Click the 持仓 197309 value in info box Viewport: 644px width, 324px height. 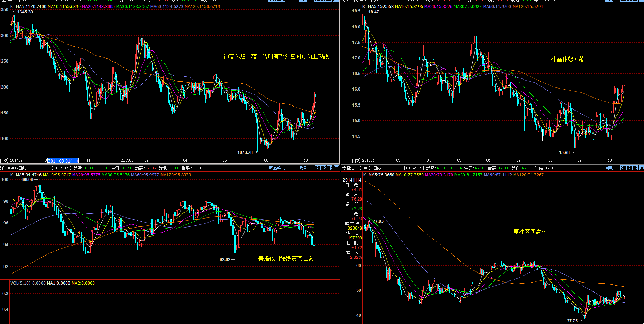click(355, 238)
